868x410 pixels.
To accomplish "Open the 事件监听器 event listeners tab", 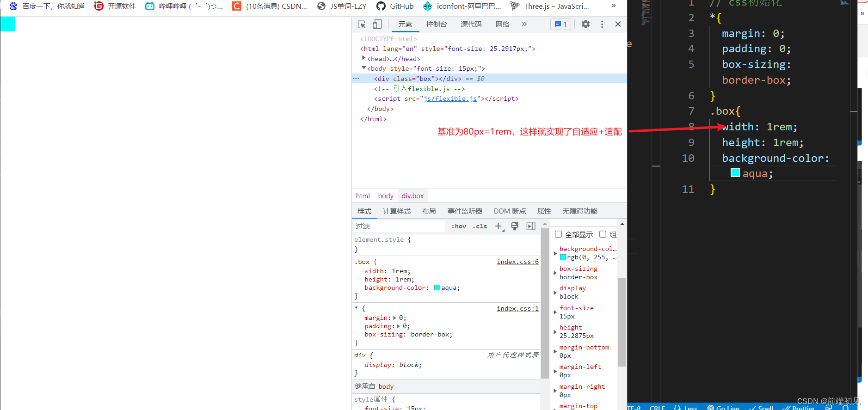I will click(x=465, y=211).
